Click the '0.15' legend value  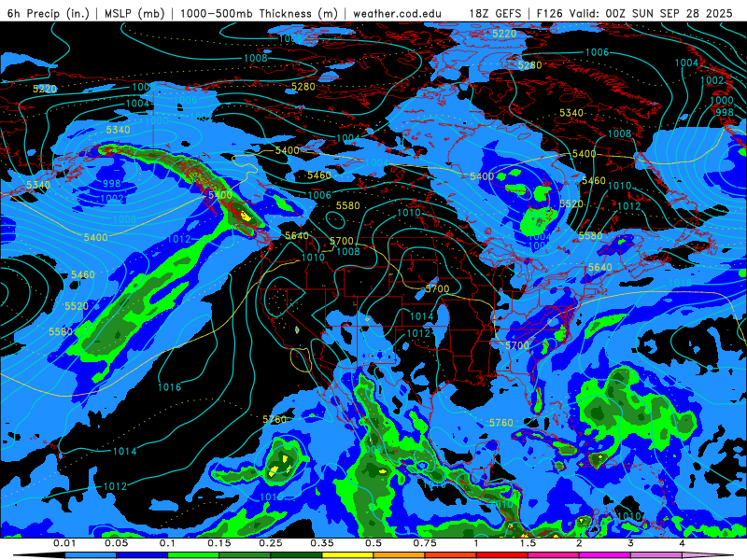(x=219, y=543)
